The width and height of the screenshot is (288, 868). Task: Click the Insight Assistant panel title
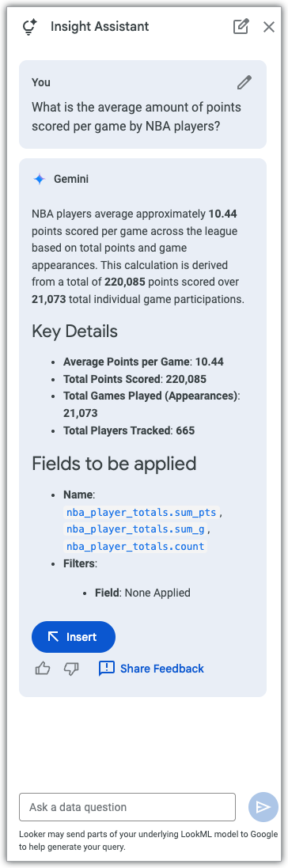(100, 26)
